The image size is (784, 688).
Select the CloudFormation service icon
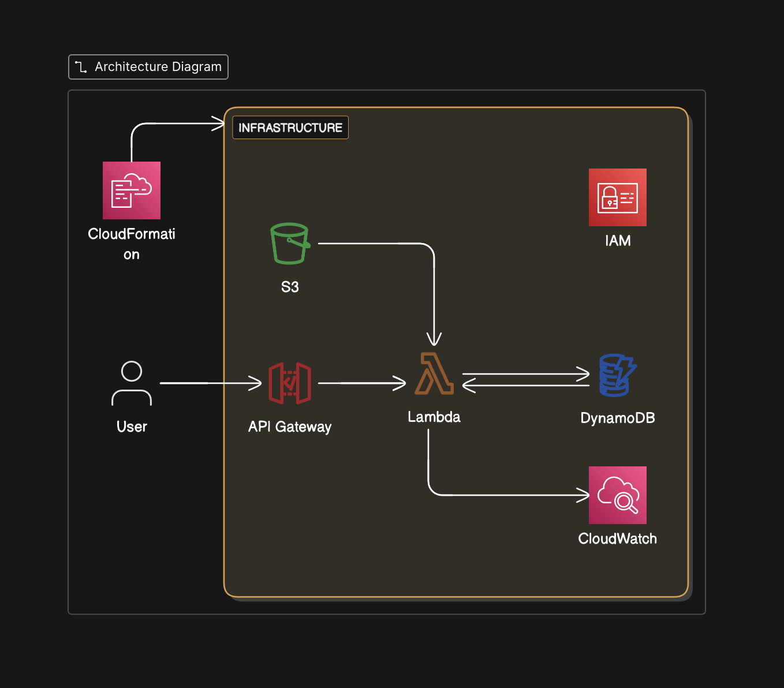(x=131, y=190)
